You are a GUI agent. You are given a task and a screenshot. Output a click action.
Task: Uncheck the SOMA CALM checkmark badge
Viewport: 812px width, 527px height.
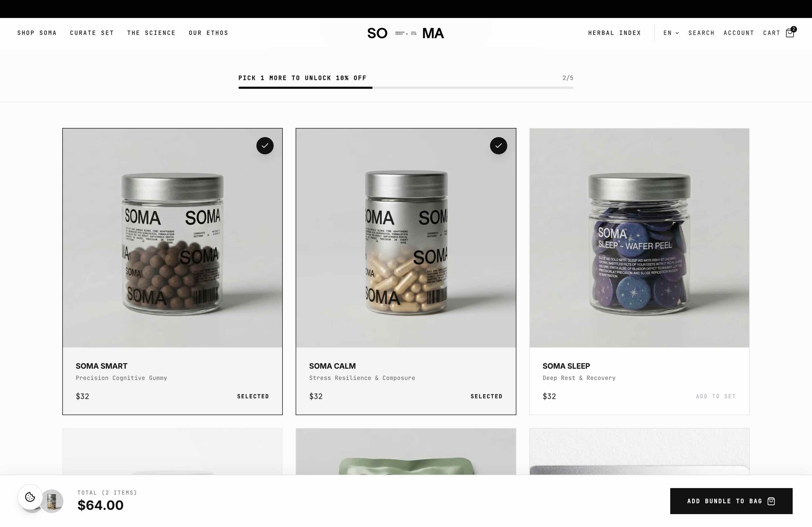click(x=498, y=145)
